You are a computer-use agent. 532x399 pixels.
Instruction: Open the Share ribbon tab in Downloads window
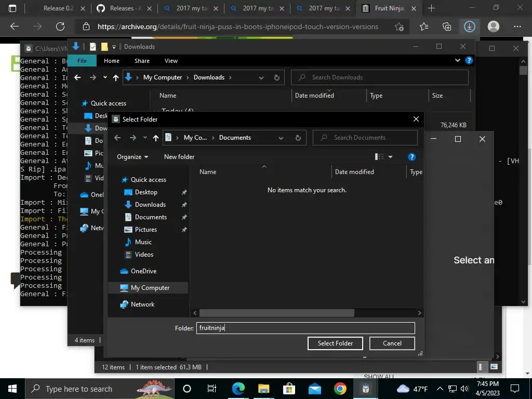point(142,61)
